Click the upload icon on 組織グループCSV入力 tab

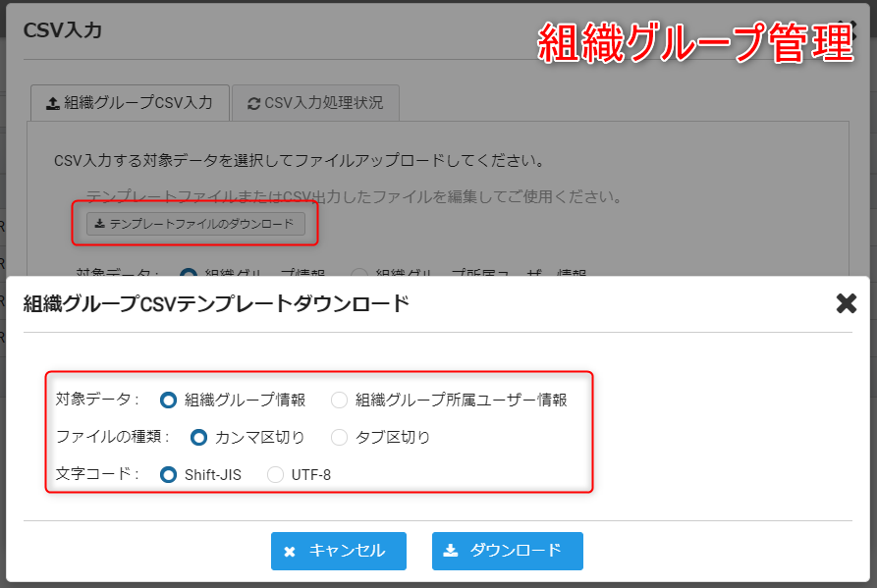[x=53, y=103]
